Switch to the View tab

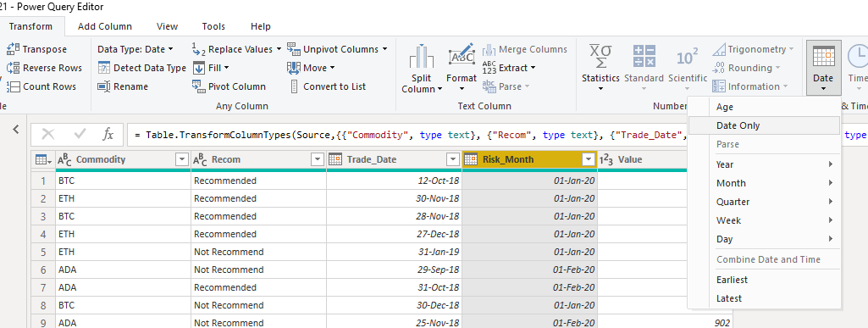[x=167, y=26]
